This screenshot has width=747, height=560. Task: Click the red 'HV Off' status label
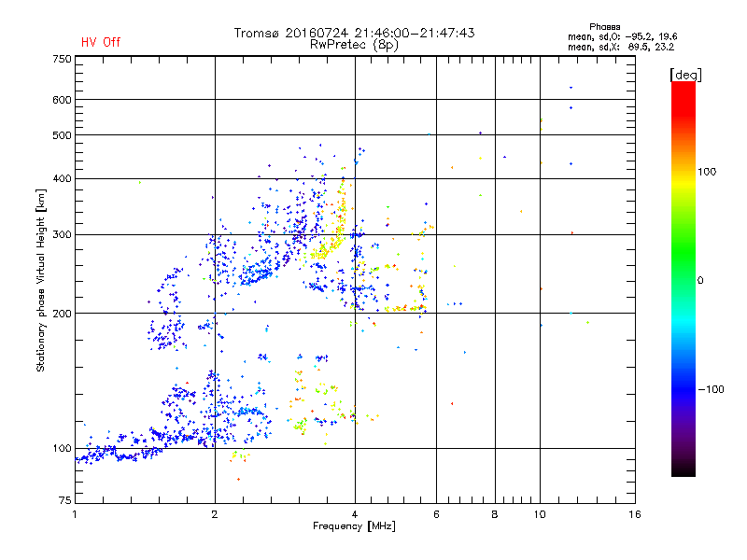click(101, 42)
